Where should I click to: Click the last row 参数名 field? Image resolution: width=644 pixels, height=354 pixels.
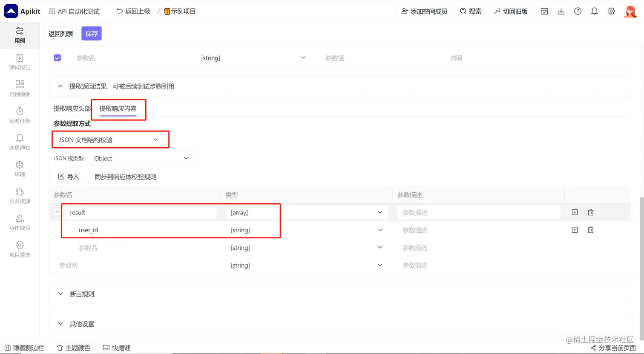pos(135,265)
